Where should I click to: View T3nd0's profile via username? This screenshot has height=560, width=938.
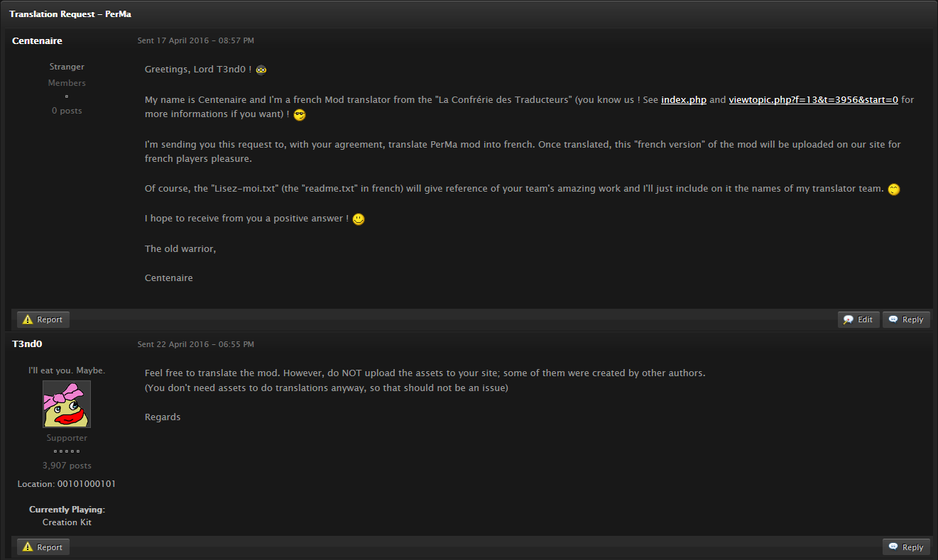coord(27,344)
